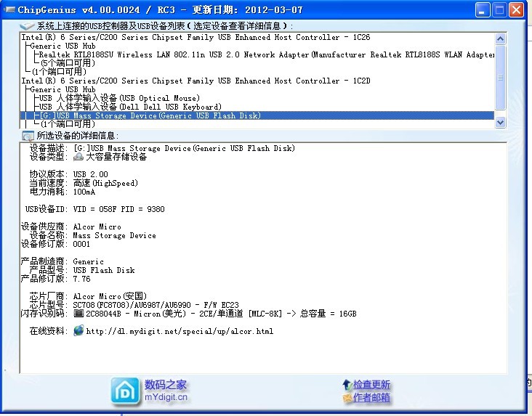The width and height of the screenshot is (532, 416).
Task: Open the 数码之家 mYdigit.cn link
Action: [x=166, y=391]
